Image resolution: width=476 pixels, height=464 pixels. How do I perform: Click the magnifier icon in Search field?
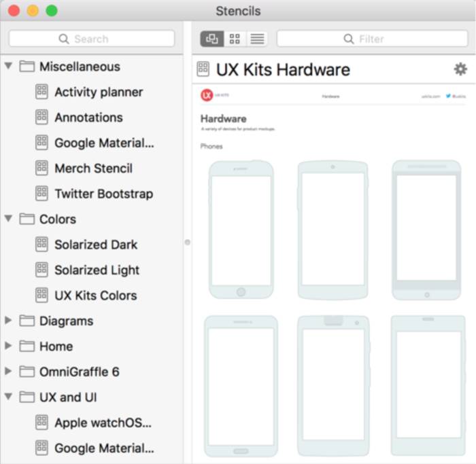(64, 39)
